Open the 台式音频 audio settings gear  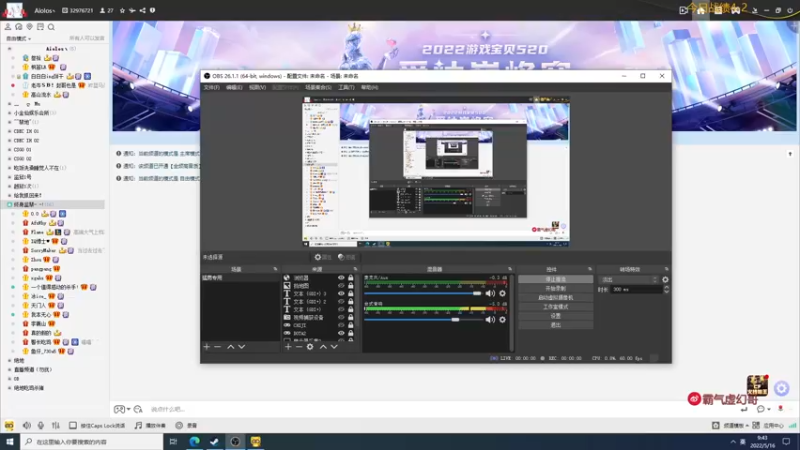click(503, 319)
